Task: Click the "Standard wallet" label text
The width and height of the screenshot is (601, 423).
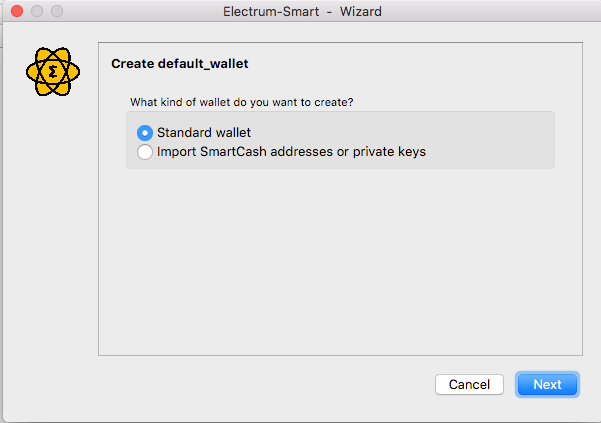Action: click(x=204, y=132)
